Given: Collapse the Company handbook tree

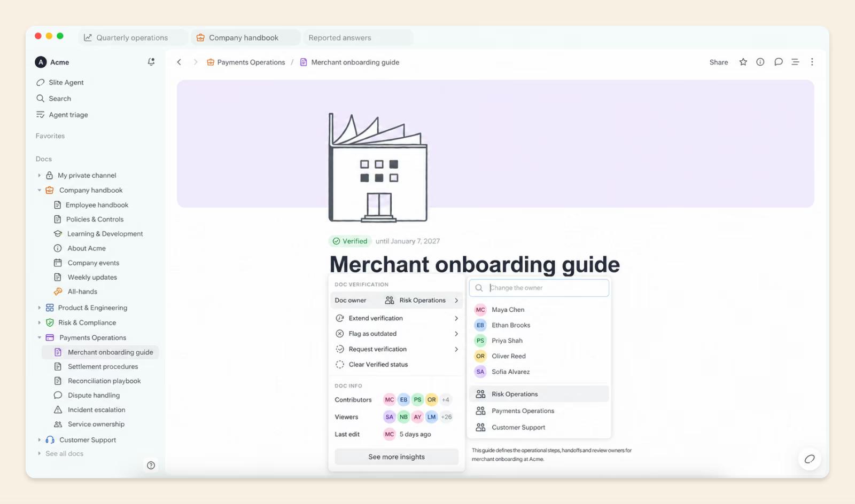Looking at the screenshot, I should tap(39, 190).
